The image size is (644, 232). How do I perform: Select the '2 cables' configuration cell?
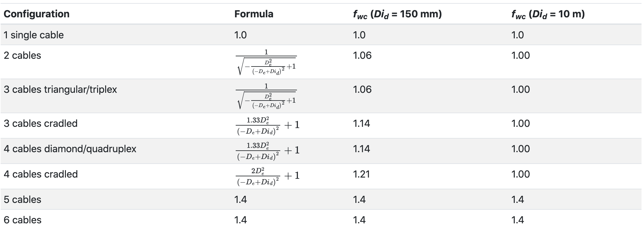[22, 55]
